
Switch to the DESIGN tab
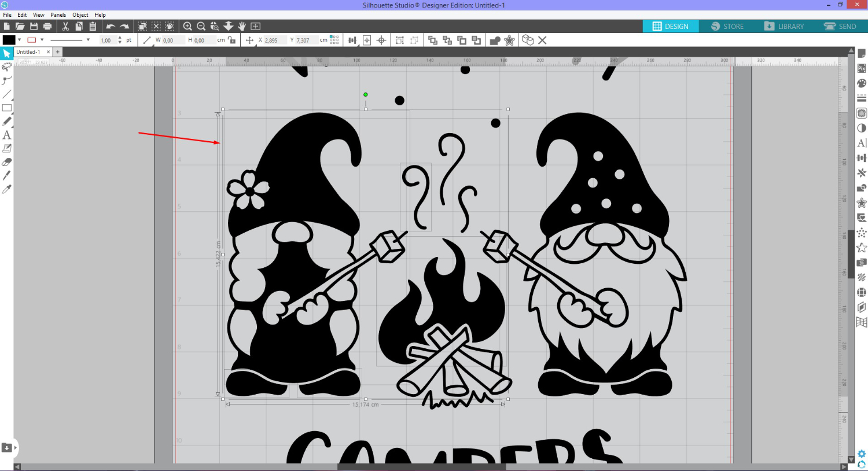click(x=671, y=26)
